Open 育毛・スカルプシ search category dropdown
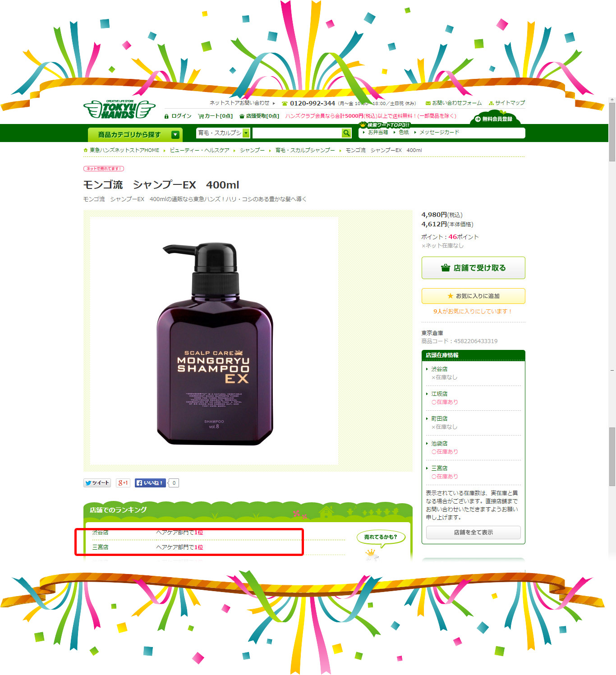 coord(223,133)
